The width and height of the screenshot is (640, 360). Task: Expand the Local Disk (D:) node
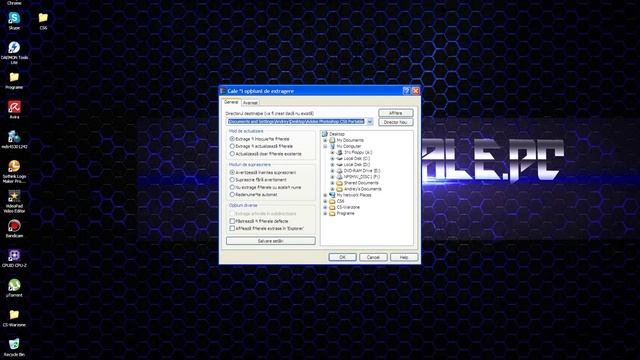pyautogui.click(x=332, y=164)
